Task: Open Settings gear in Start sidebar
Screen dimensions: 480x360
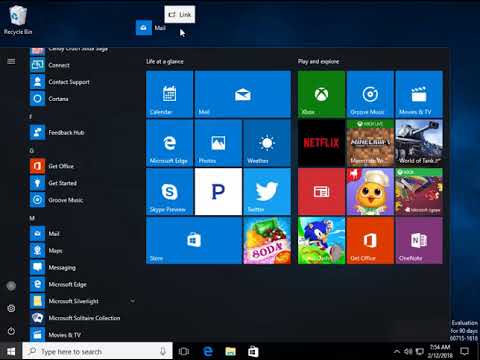Action: 11,308
